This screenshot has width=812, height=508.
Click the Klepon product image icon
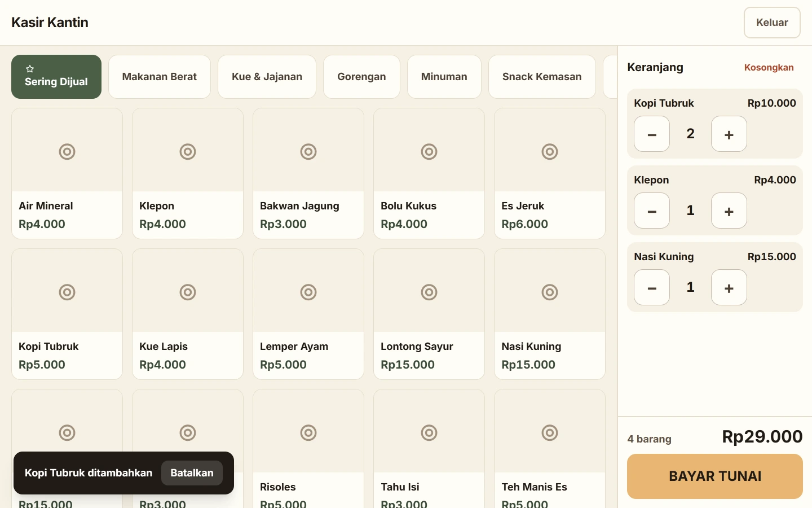[x=188, y=151]
